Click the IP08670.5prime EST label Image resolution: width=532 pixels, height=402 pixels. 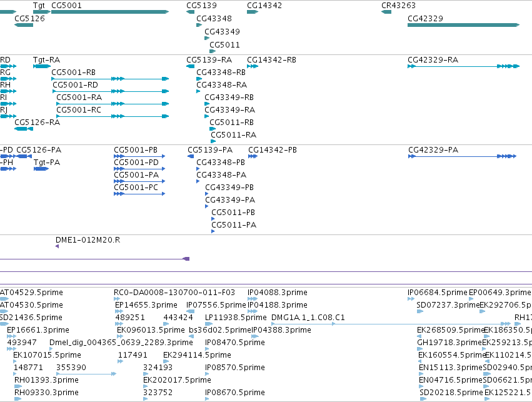[235, 393]
